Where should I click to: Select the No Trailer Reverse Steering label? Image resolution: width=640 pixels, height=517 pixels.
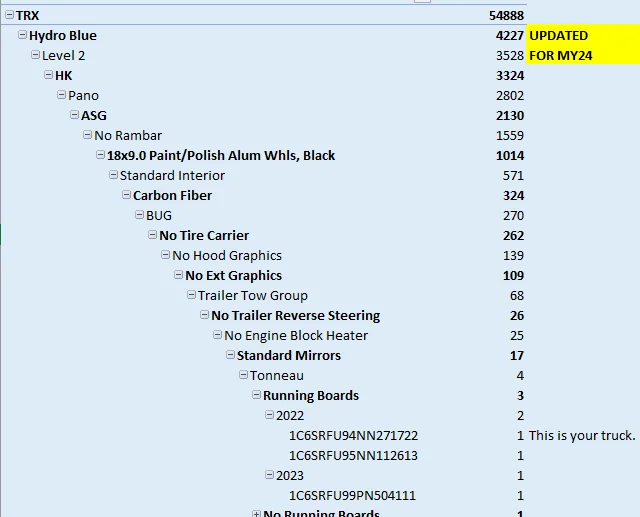tap(296, 315)
